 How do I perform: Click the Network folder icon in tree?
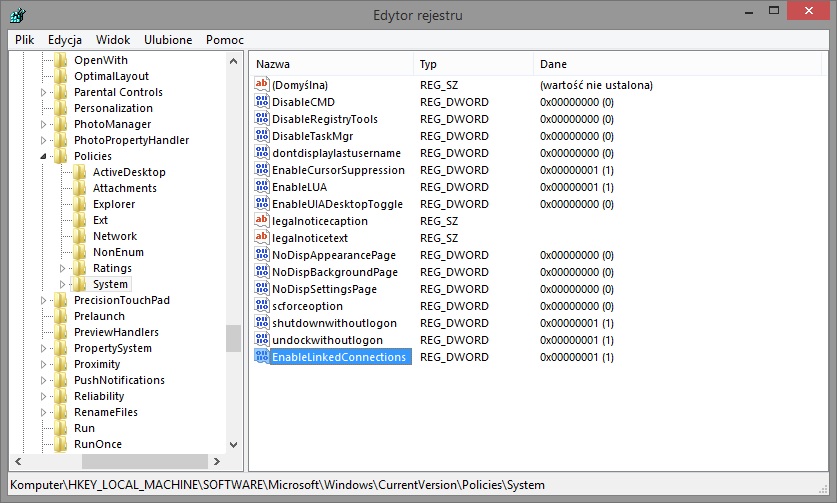[x=80, y=236]
